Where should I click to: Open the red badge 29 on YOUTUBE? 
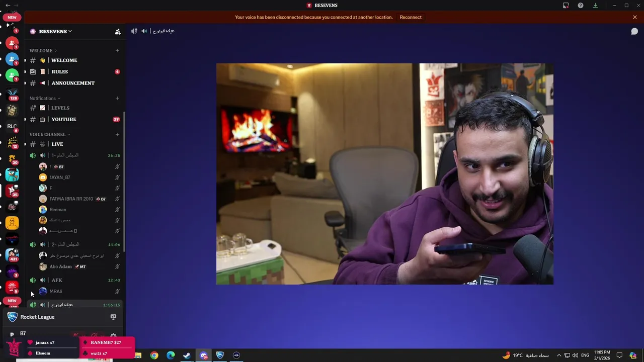point(116,119)
